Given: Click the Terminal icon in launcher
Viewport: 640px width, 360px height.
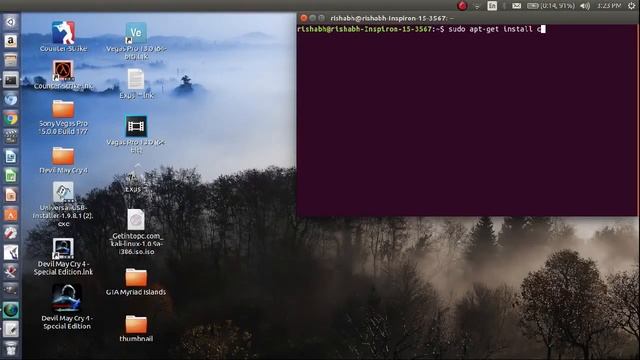Looking at the screenshot, I should (11, 80).
